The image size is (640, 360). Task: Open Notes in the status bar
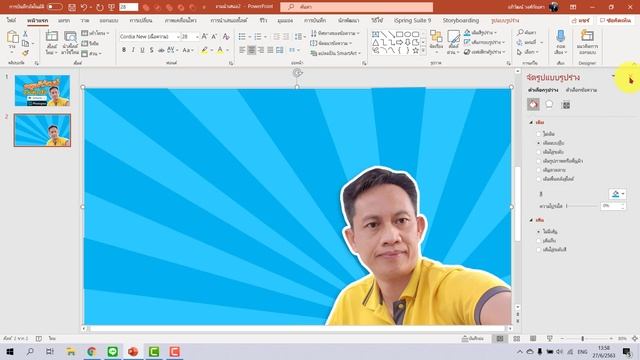point(473,339)
